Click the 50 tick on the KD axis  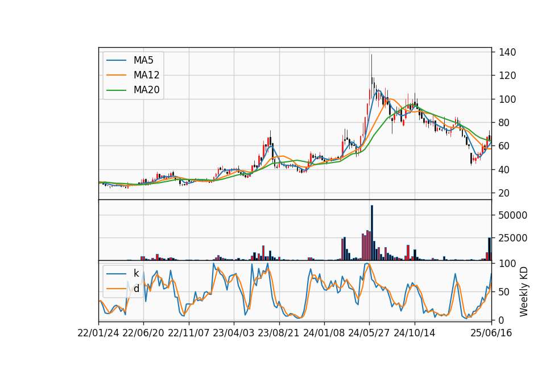click(x=504, y=292)
